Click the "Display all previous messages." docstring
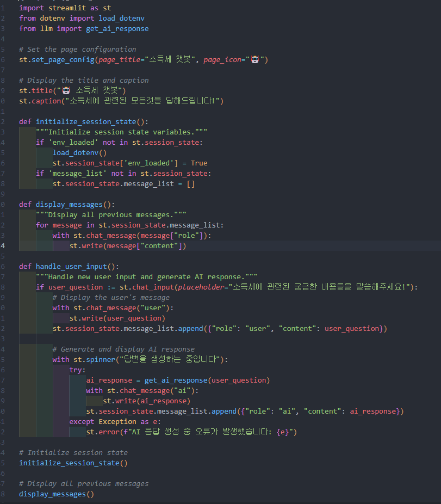This screenshot has height=504, width=441. [111, 214]
